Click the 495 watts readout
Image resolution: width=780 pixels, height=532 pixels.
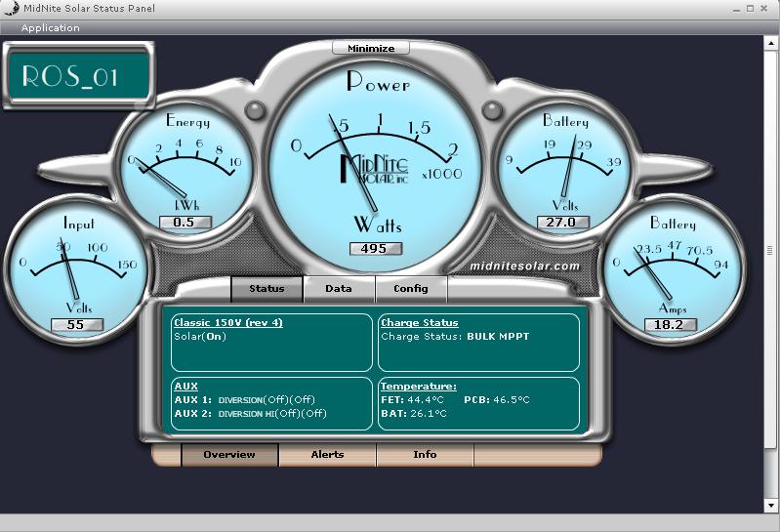coord(376,249)
